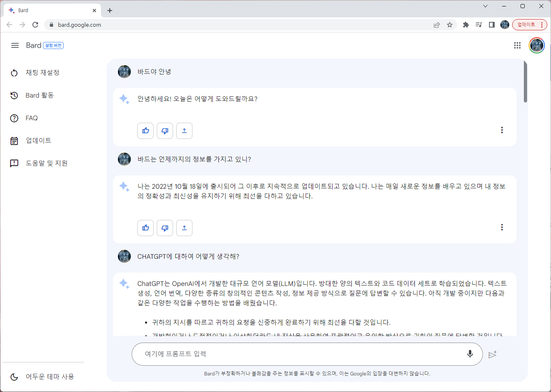
Task: Open more options for 2022년 response
Action: click(502, 227)
